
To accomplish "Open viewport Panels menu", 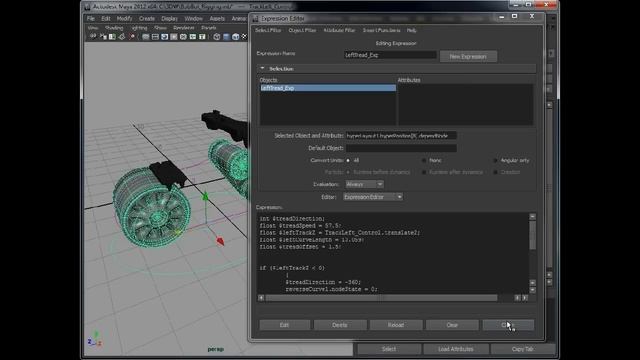I will coord(209,28).
